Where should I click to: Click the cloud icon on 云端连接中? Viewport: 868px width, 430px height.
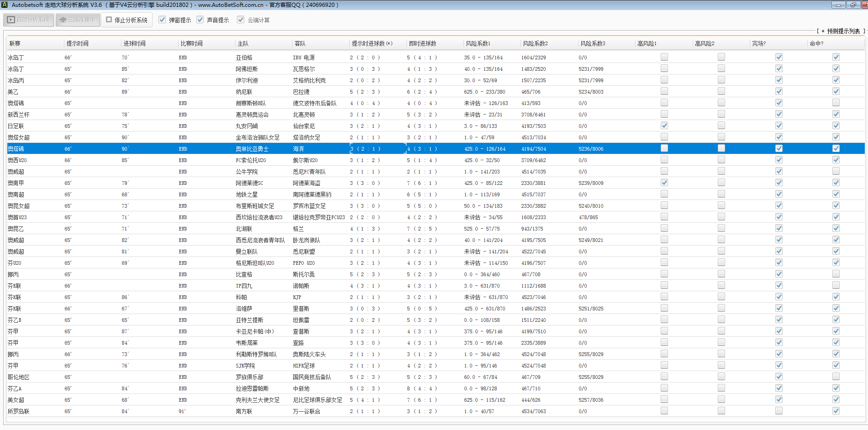point(63,20)
